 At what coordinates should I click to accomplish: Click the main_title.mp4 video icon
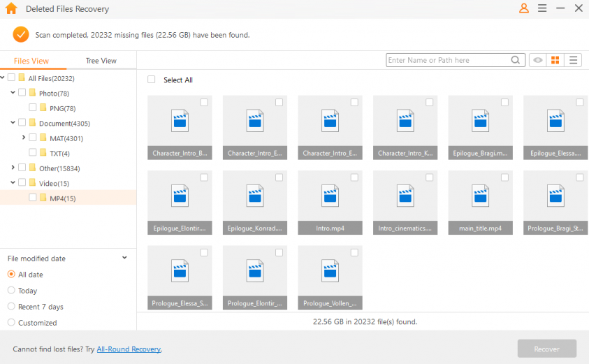point(481,196)
